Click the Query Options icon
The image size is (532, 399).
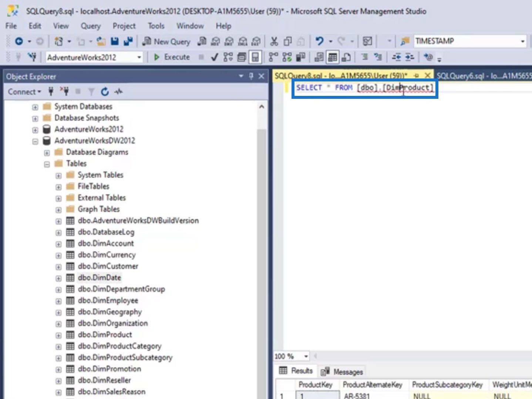tap(242, 57)
